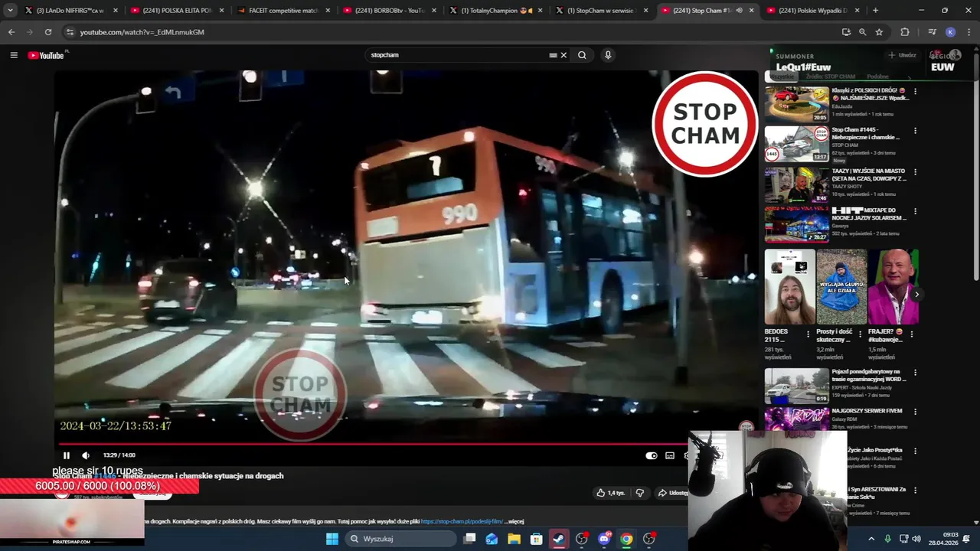Like the video with thumbs up
Image resolution: width=980 pixels, height=551 pixels.
pos(611,493)
